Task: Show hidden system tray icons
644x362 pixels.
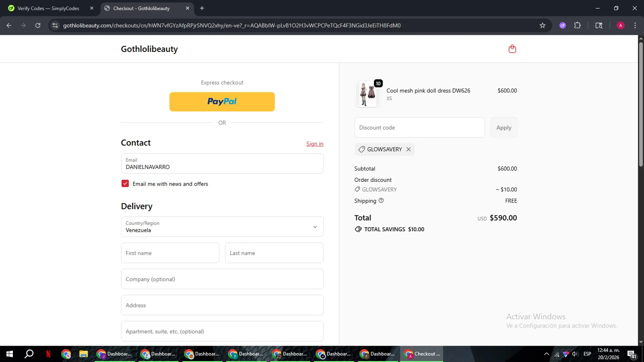Action: 546,354
